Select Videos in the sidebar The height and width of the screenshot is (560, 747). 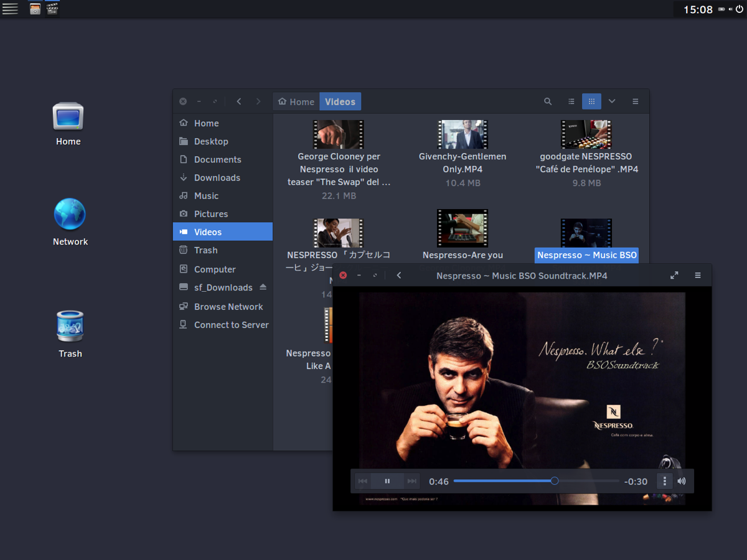[223, 231]
